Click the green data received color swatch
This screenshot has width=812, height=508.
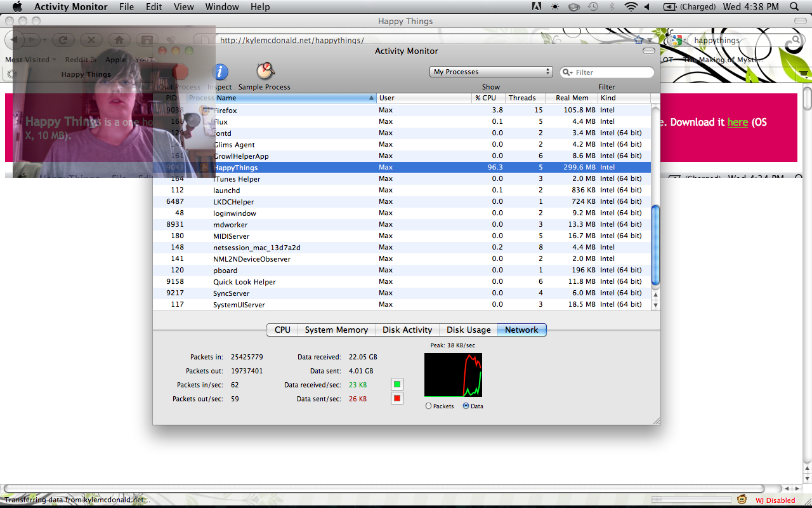coord(397,384)
